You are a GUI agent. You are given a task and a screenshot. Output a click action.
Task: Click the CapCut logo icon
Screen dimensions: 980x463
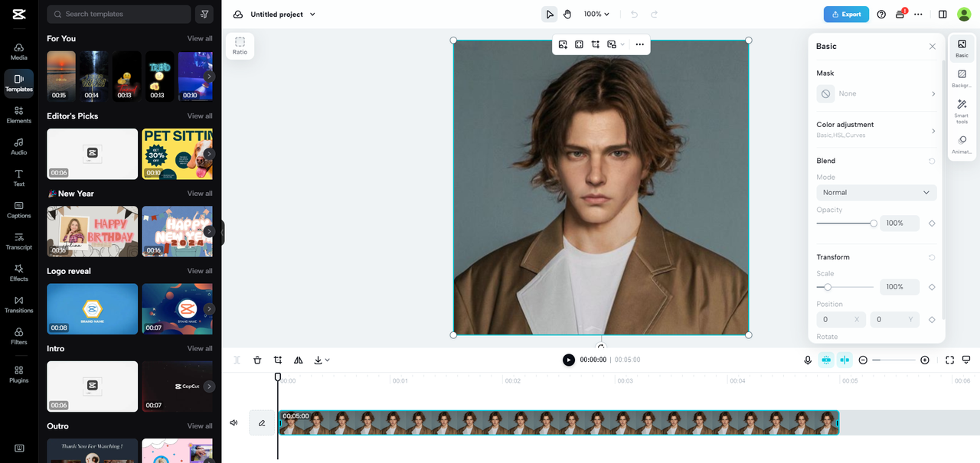pos(19,14)
